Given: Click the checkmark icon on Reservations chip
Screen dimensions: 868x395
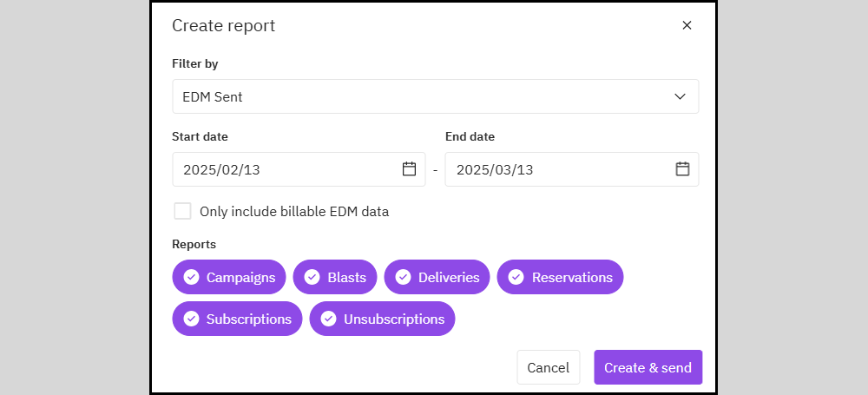Looking at the screenshot, I should click(x=516, y=277).
